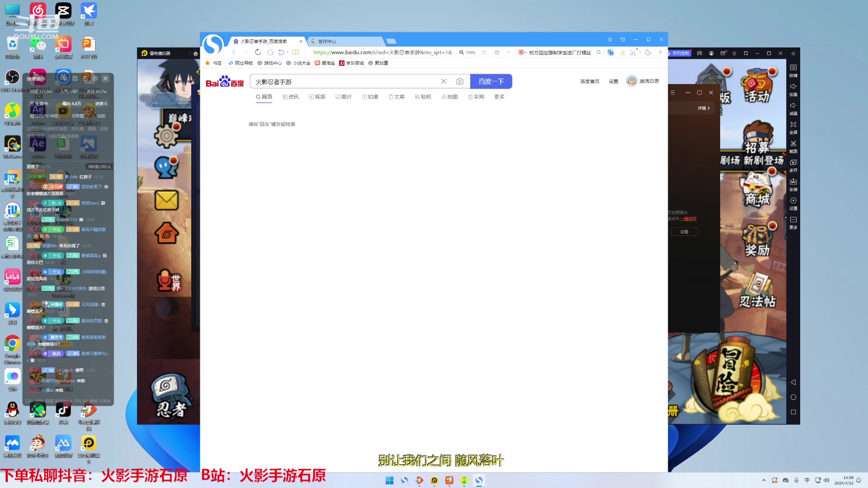
Task: Click the browser back arrow
Action: 234,52
